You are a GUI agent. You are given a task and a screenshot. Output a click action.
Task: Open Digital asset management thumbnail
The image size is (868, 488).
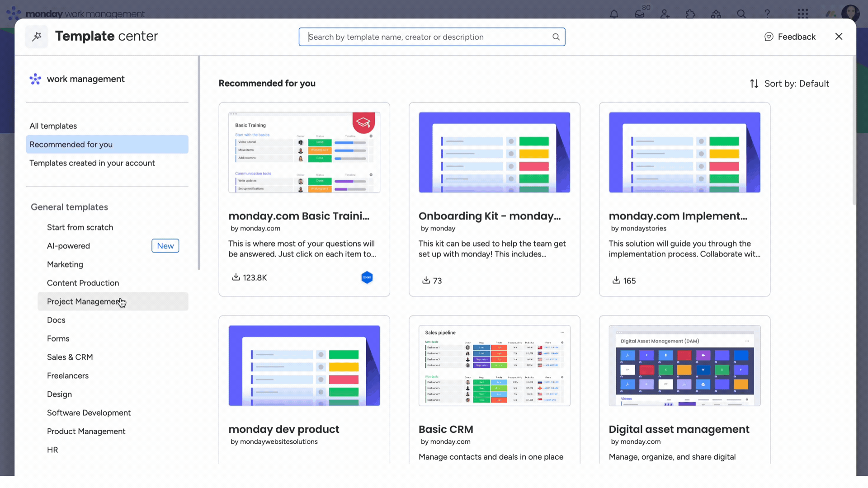tap(684, 366)
